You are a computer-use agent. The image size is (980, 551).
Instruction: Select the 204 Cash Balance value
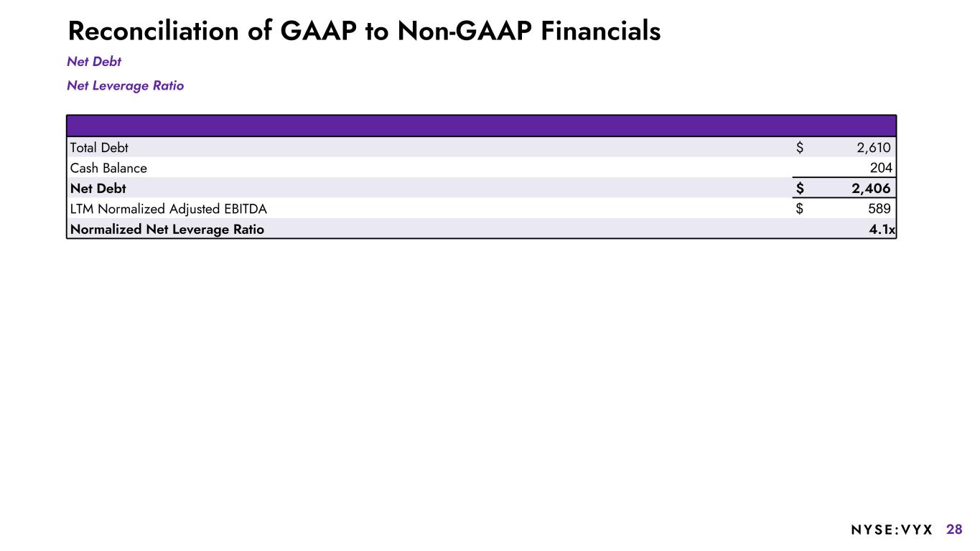point(879,169)
